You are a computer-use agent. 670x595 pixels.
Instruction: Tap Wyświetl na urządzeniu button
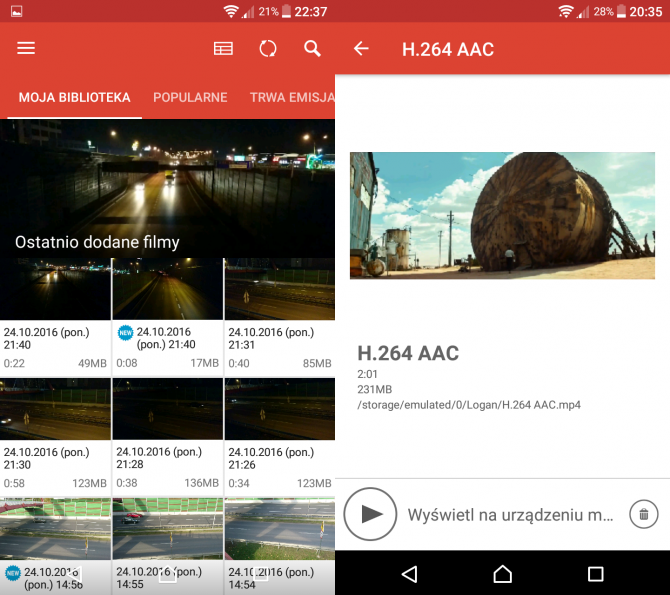point(510,515)
